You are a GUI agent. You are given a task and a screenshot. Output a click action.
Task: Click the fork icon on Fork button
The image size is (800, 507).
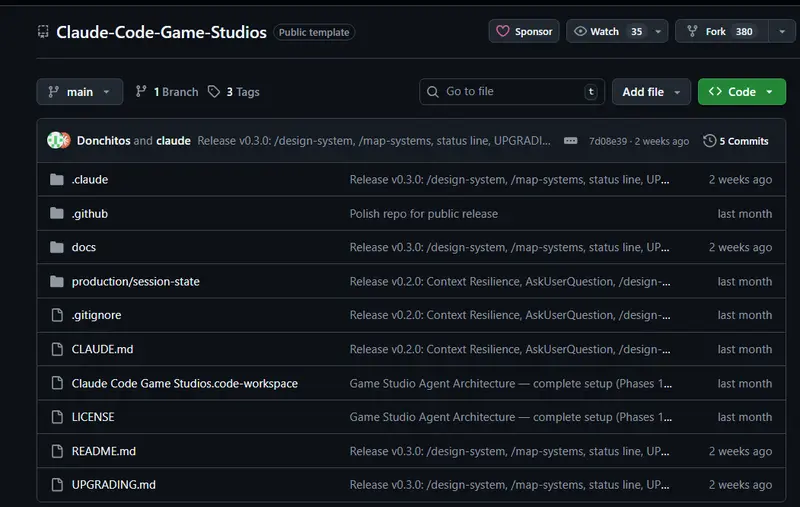click(692, 31)
